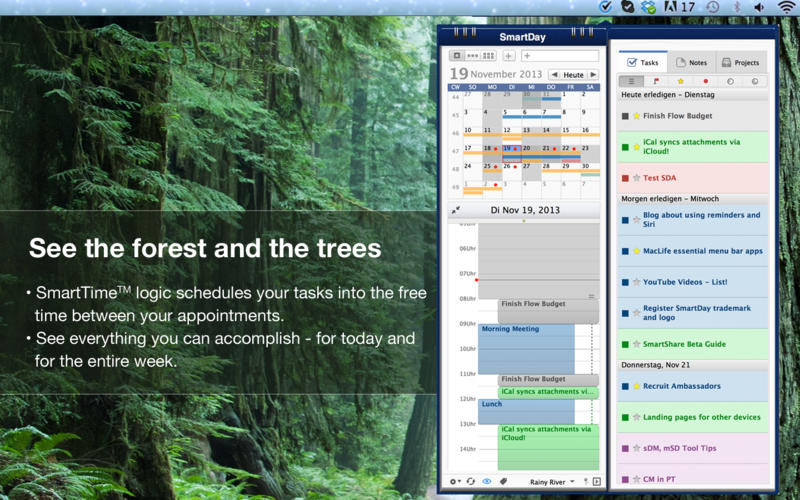
Task: Click the tag icon in bottom toolbar
Action: [x=503, y=482]
